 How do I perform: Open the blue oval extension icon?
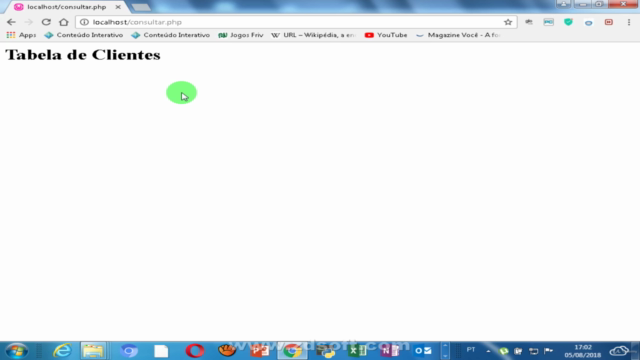tap(588, 23)
